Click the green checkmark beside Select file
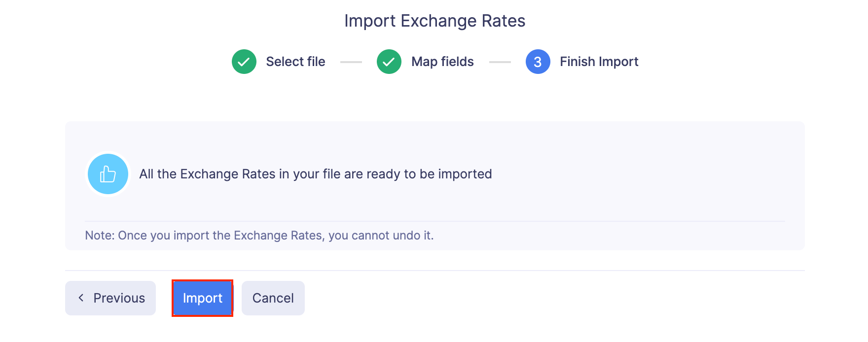The image size is (868, 342). pos(244,62)
